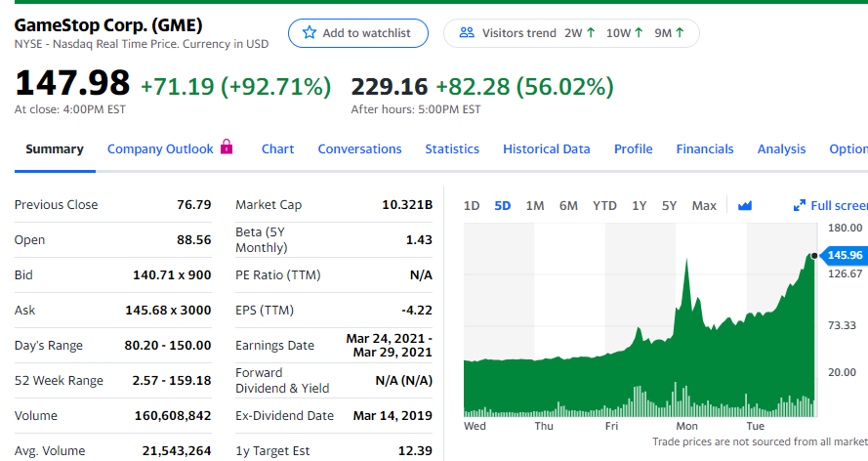The width and height of the screenshot is (868, 461).
Task: View the Historical Data tab
Action: coord(547,148)
